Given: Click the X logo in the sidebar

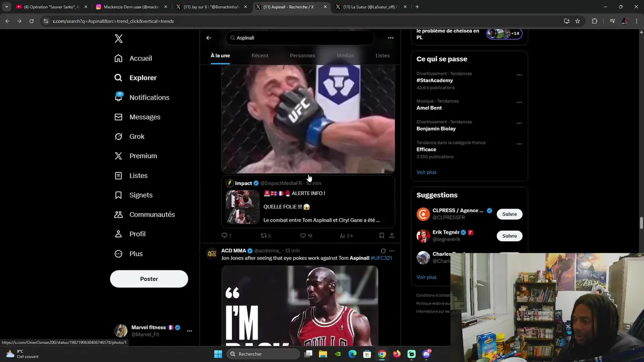Looking at the screenshot, I should [118, 39].
